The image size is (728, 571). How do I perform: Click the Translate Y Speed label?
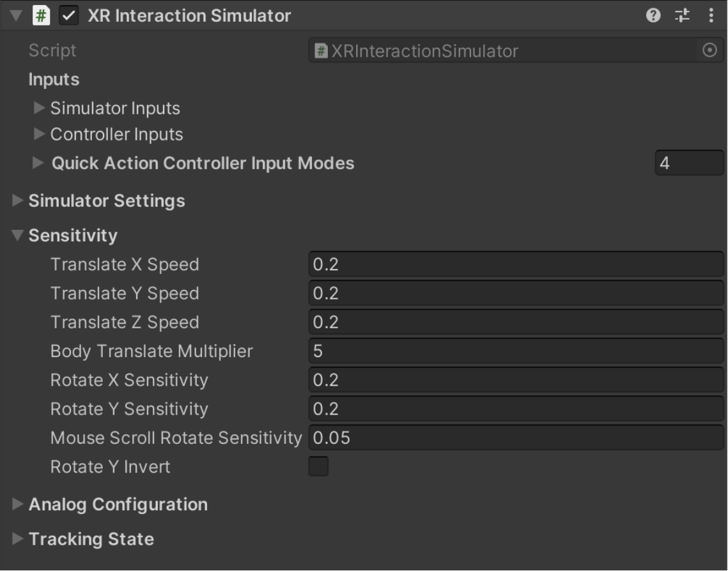125,293
